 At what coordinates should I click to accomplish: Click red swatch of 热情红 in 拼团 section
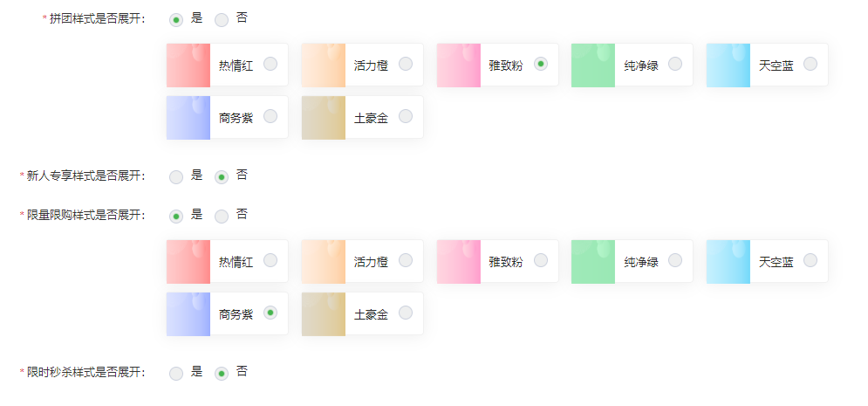(x=188, y=65)
